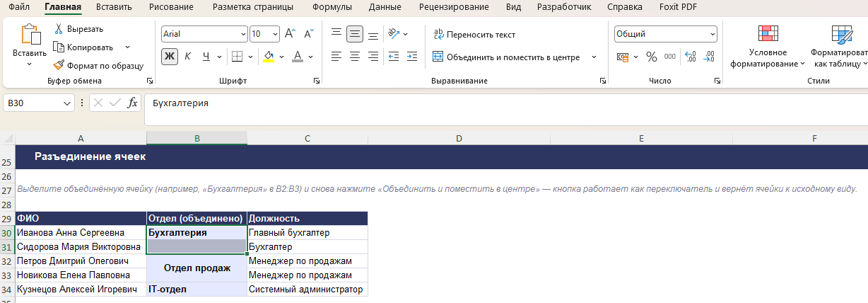
Task: Click the Paste (Вставить) clipboard icon
Action: (x=30, y=35)
